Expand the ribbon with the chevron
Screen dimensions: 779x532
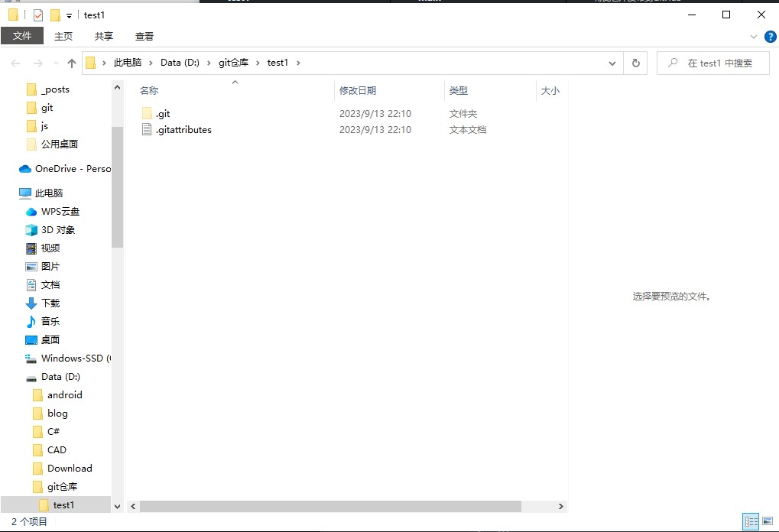(753, 36)
